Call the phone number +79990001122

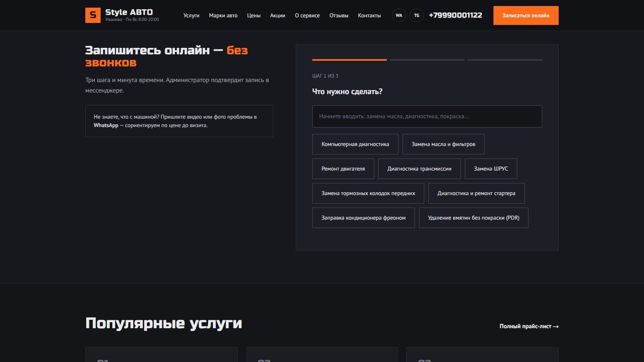coord(455,15)
